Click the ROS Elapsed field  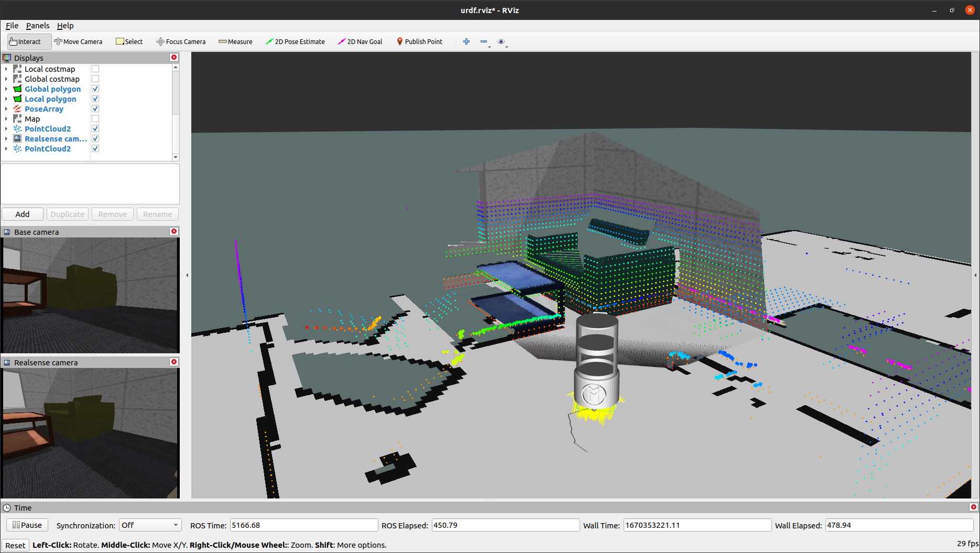click(x=506, y=525)
